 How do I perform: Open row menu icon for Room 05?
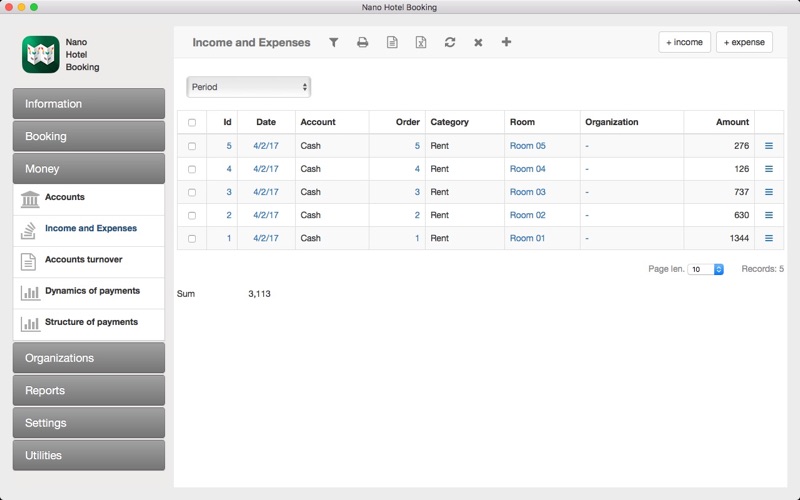pos(769,146)
